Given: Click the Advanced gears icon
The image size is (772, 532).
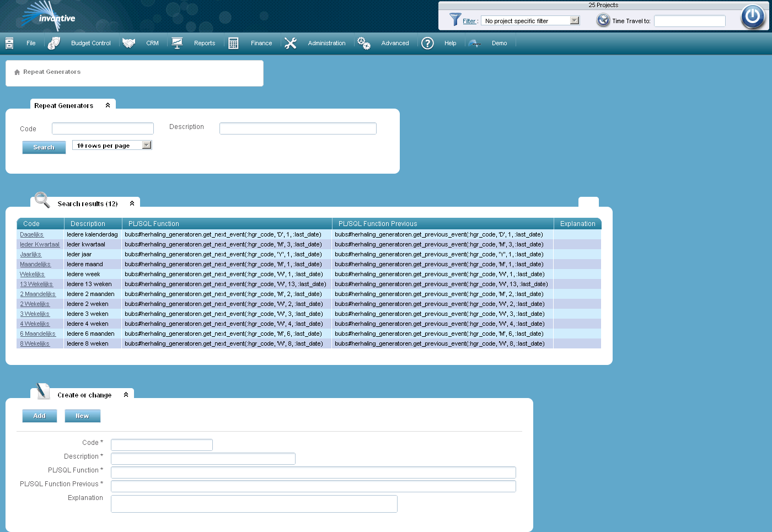Looking at the screenshot, I should pyautogui.click(x=364, y=42).
